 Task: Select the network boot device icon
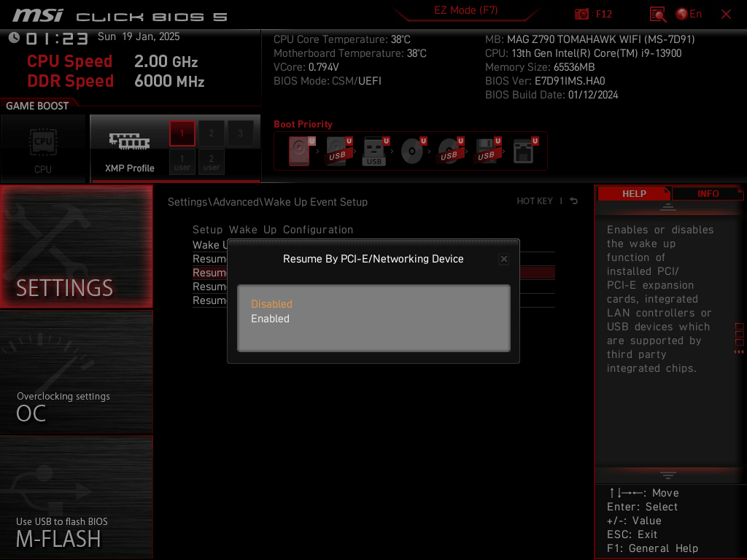[x=525, y=151]
